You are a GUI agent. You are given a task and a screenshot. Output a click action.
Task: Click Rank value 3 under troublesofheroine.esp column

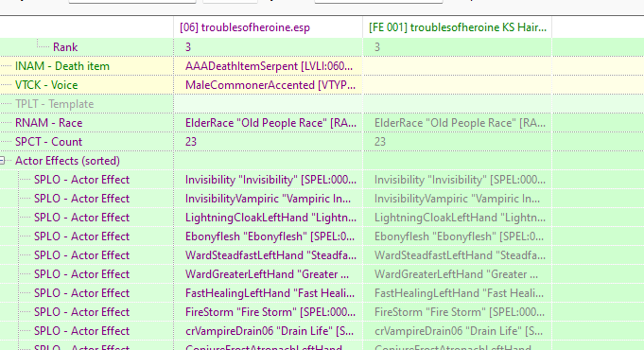188,47
